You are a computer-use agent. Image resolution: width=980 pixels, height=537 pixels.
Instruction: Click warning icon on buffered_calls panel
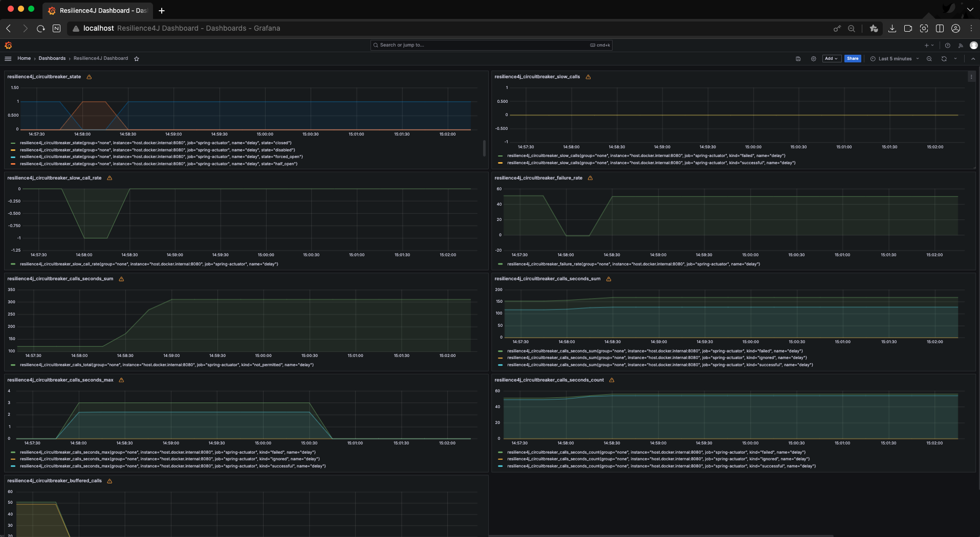point(110,481)
